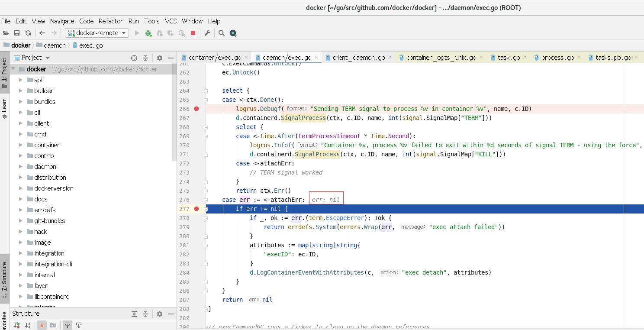The width and height of the screenshot is (644, 330).
Task: Remove the breakpoint on line 277
Action: pyautogui.click(x=196, y=209)
